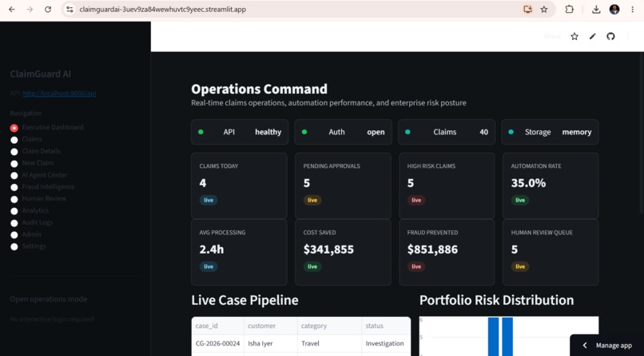Screen dimensions: 644x356
Task: Click the Portfolio Risk Distribution heading
Action: [x=496, y=300]
